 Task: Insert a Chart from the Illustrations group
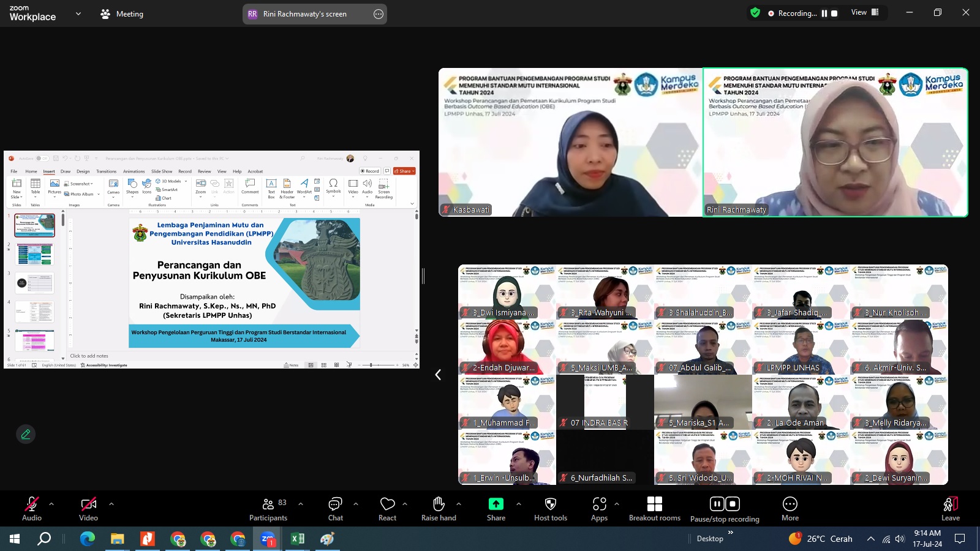click(166, 198)
